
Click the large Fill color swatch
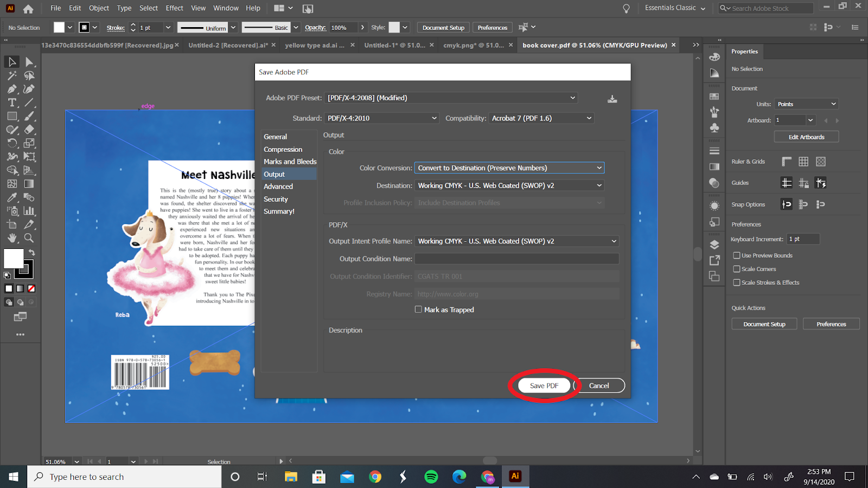click(x=14, y=259)
